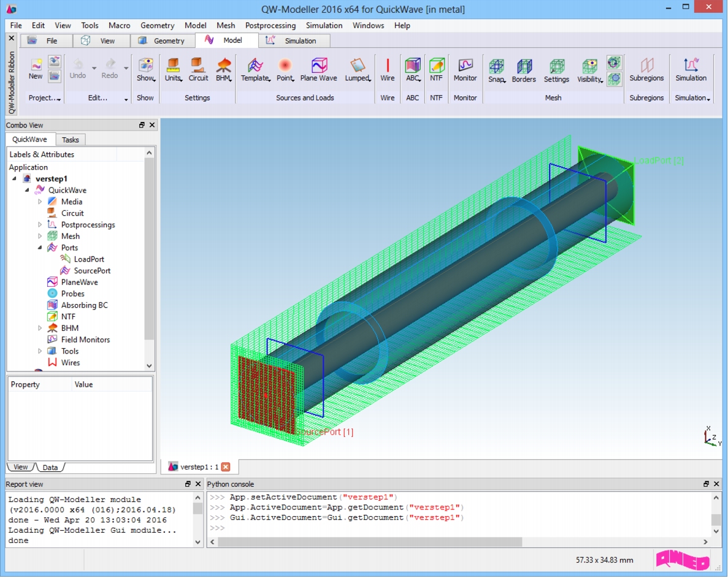Open the Project... dropdown

(45, 98)
